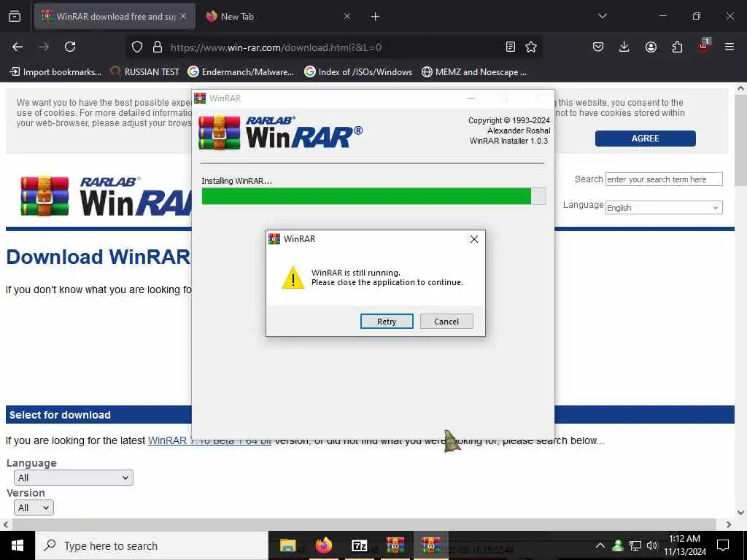Click the uBlock Origin extension icon

pos(704,46)
